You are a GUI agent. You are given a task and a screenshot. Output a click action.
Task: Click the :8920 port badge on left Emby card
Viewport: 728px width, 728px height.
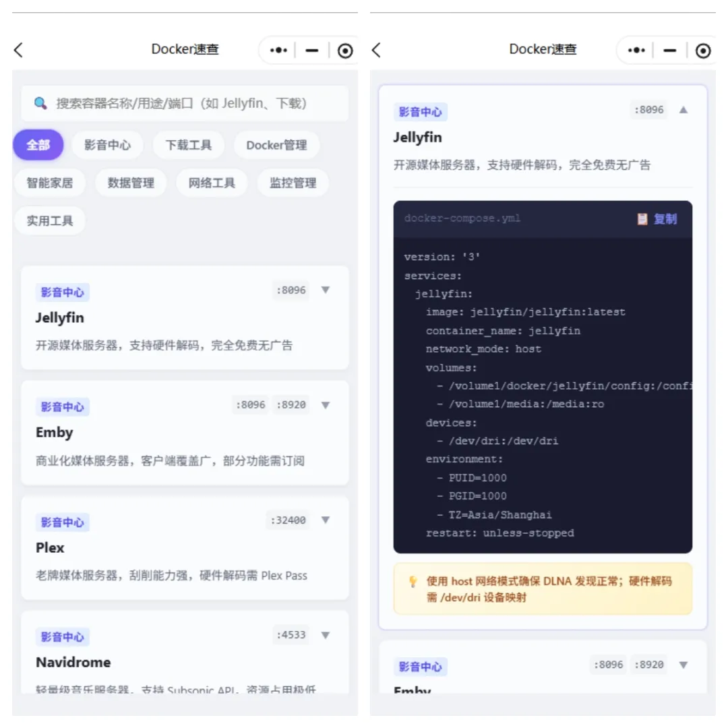[291, 405]
